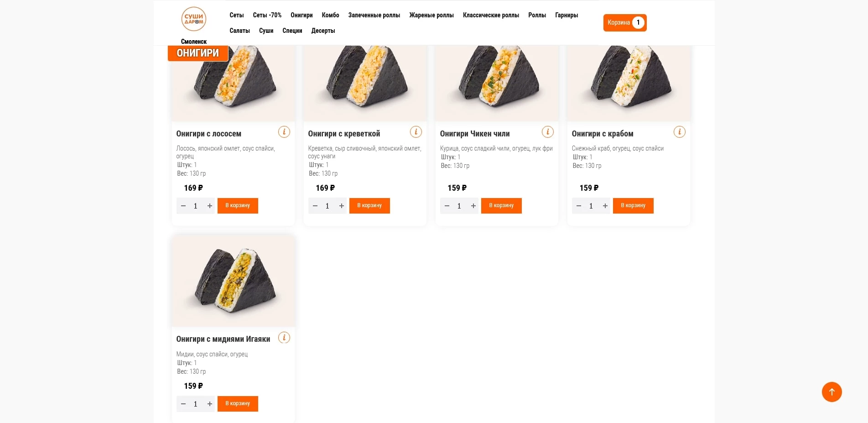Increase quantity of Онигири с мидиями Игаяки

pos(210,404)
